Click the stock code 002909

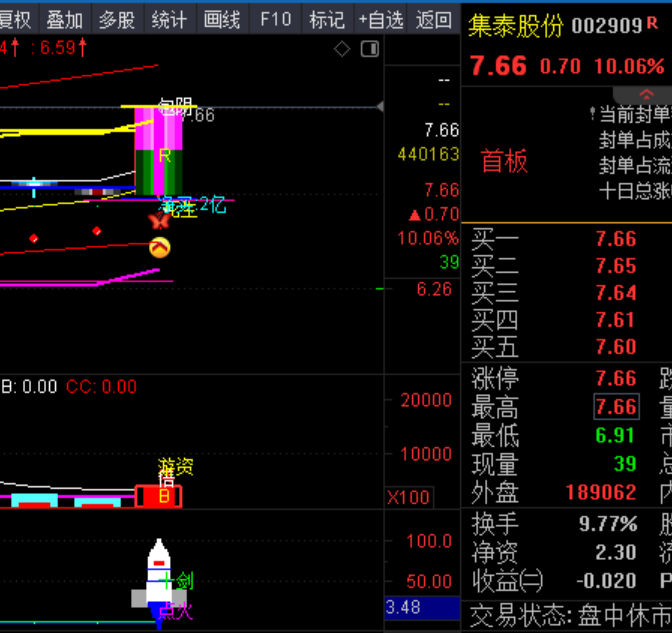tap(607, 27)
